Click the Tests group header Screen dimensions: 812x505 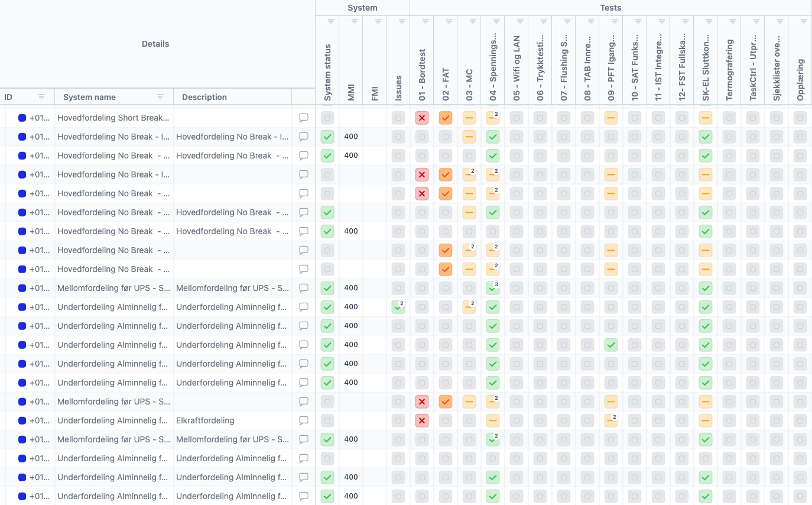point(610,8)
